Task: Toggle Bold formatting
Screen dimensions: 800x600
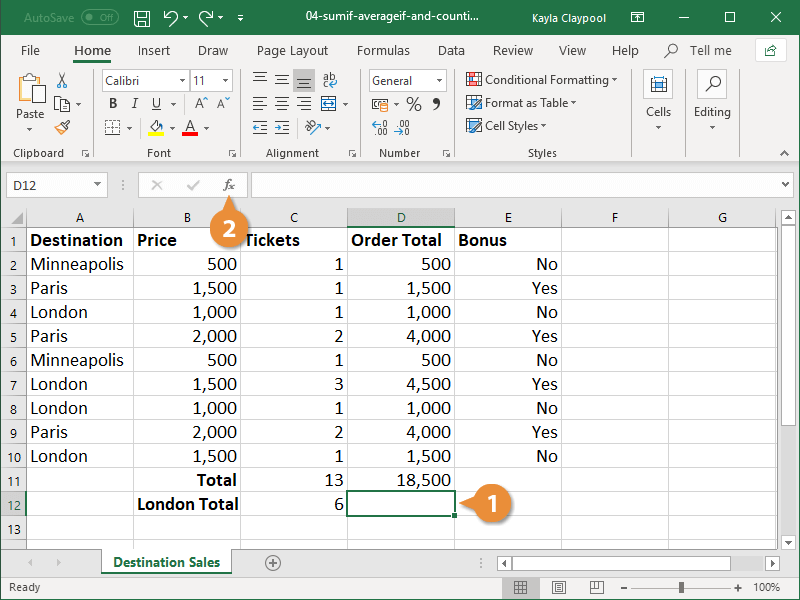Action: (x=112, y=103)
